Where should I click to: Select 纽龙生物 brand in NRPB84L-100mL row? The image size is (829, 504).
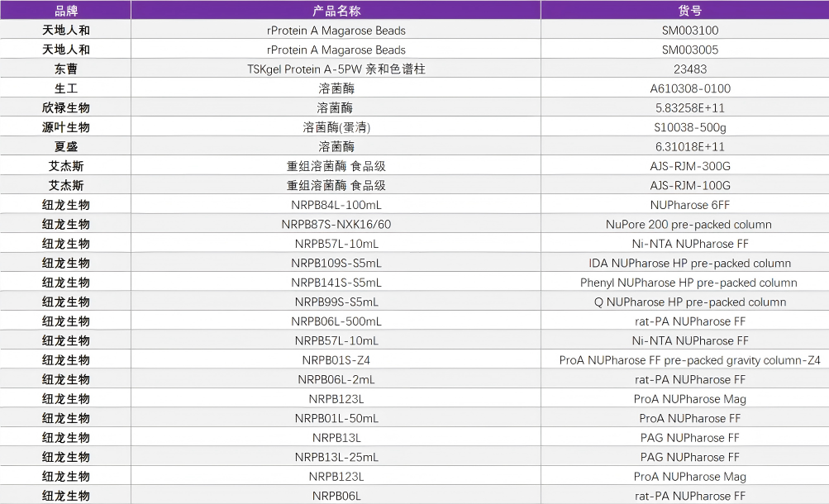(x=65, y=204)
